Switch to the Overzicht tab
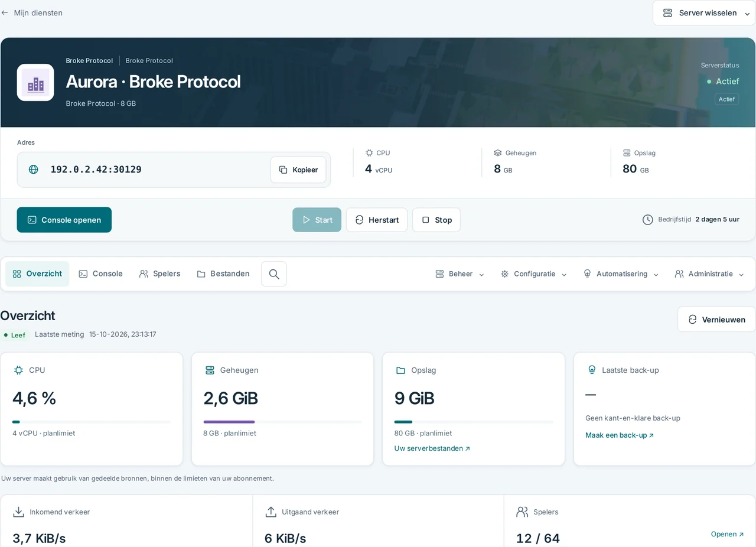Image resolution: width=756 pixels, height=547 pixels. pyautogui.click(x=37, y=274)
